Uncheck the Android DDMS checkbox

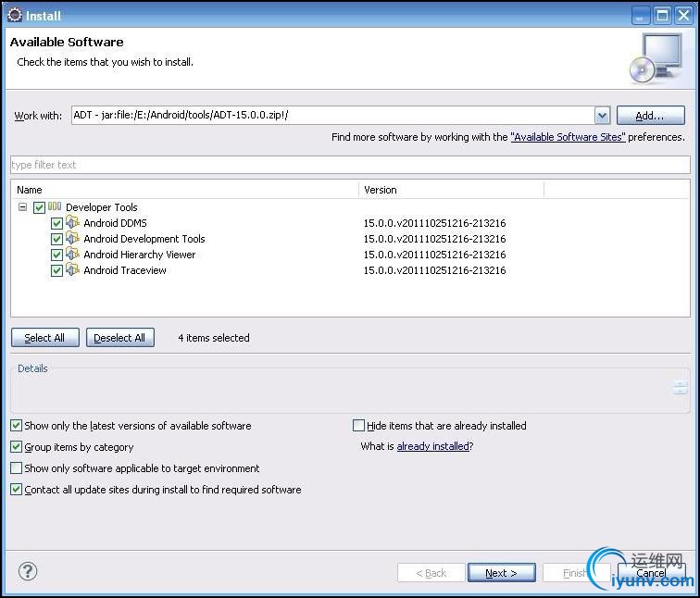[56, 223]
